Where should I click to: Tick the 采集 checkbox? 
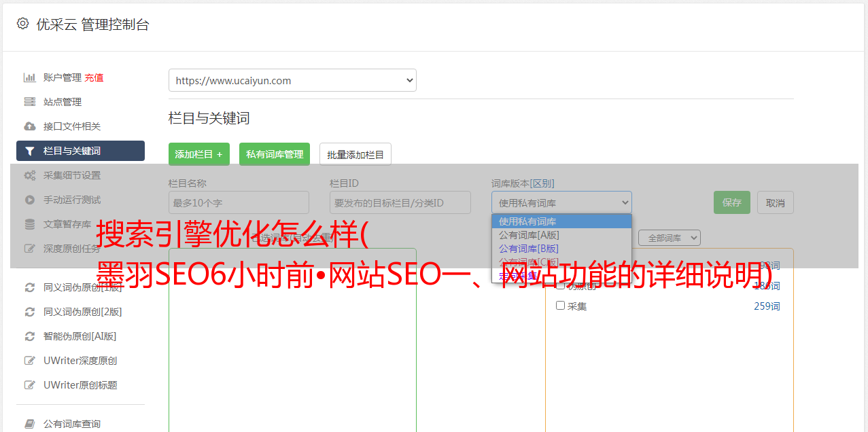click(561, 306)
